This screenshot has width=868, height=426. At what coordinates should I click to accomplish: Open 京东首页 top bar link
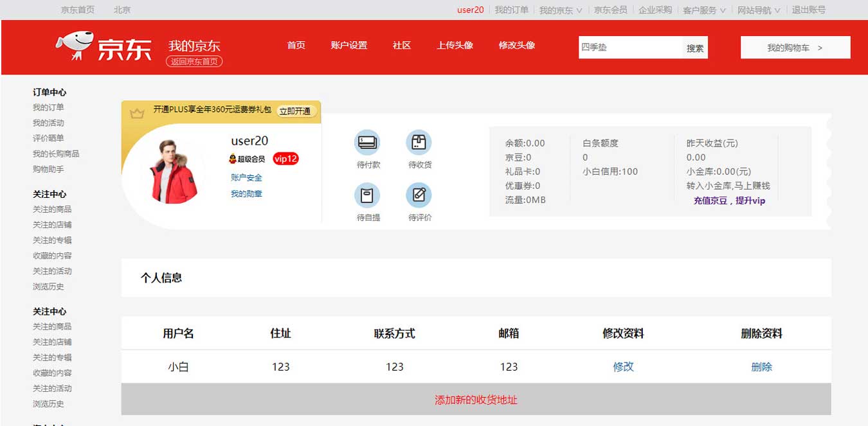(78, 10)
